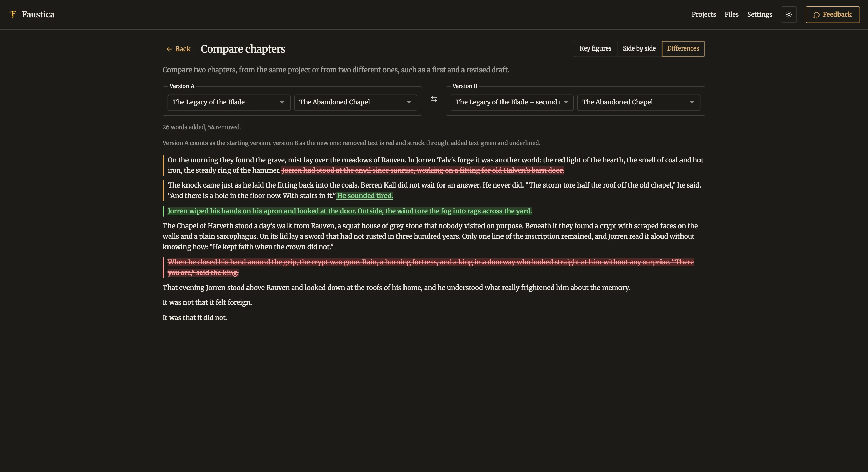Screen dimensions: 868x472
Task: Click the removed sentence about Halven's barn door
Action: (x=422, y=170)
